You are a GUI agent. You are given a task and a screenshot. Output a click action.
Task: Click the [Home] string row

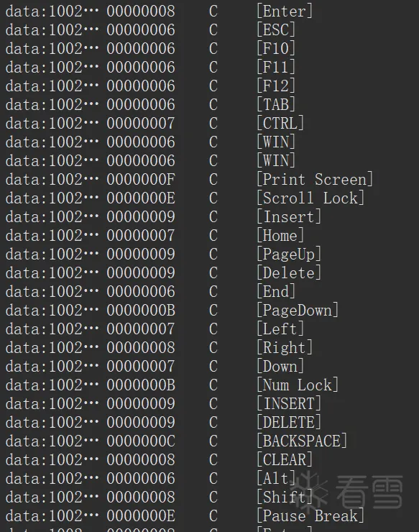tap(209, 236)
